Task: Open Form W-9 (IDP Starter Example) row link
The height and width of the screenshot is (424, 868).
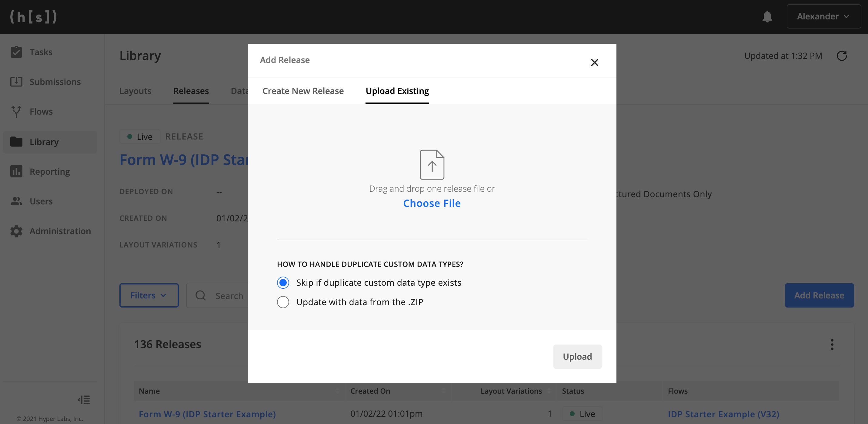Action: [207, 414]
